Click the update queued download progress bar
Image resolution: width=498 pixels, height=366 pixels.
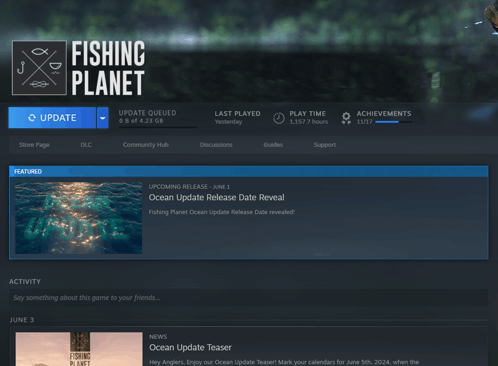click(158, 127)
